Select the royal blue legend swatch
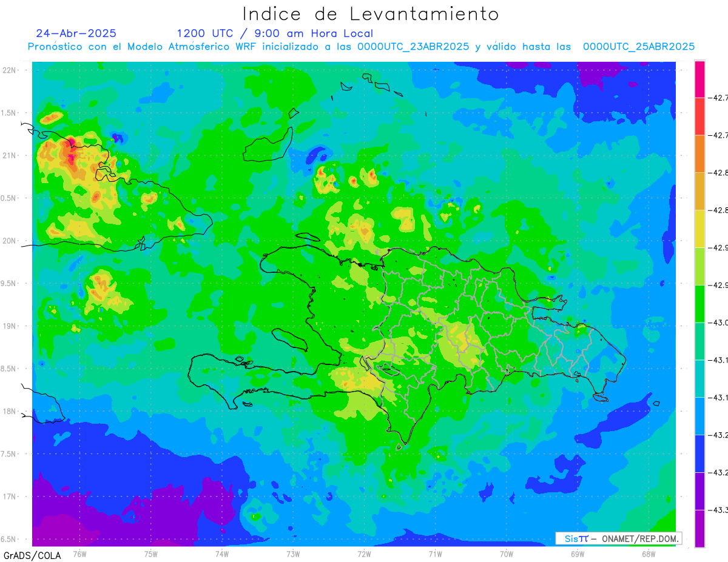Viewport: 728px width, 562px height. click(699, 454)
